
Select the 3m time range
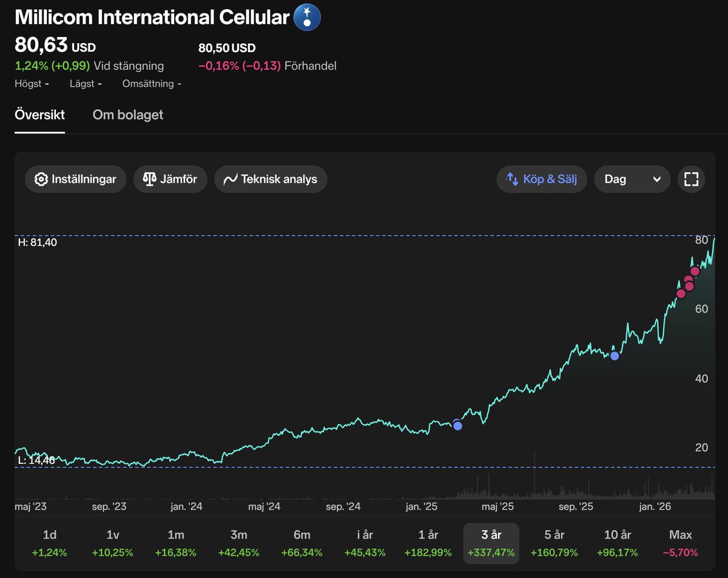(x=239, y=543)
